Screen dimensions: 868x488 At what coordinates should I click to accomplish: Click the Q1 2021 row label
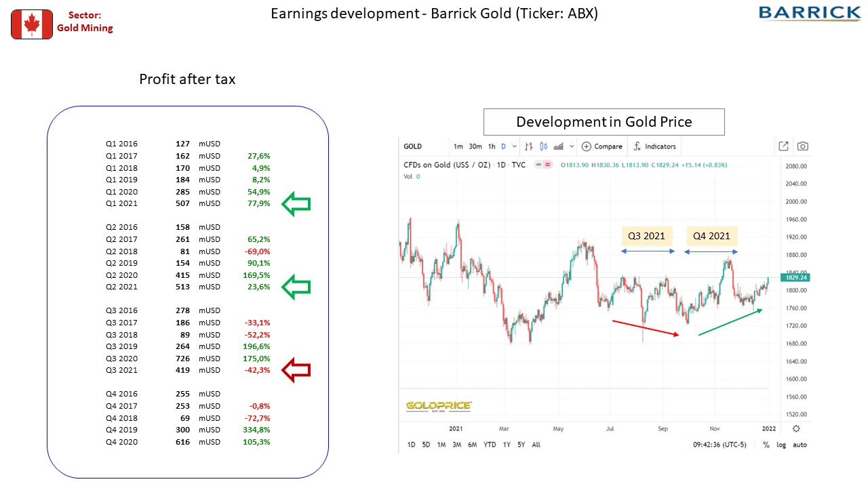coord(121,203)
